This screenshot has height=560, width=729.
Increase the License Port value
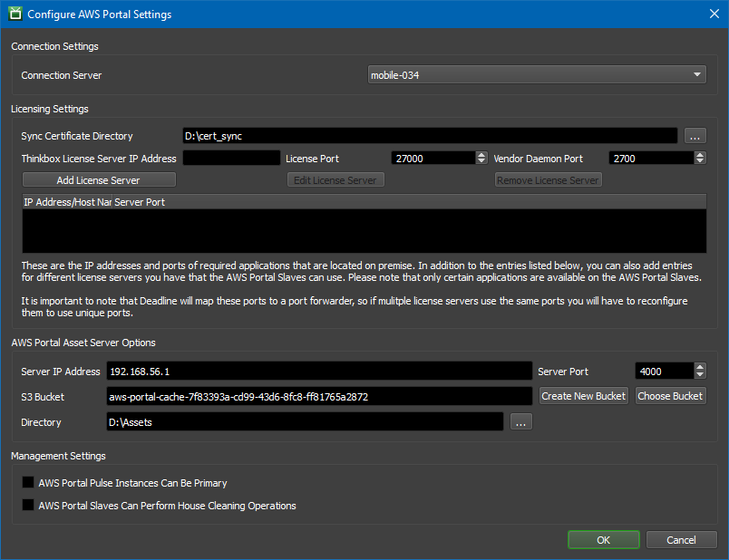[x=481, y=154]
